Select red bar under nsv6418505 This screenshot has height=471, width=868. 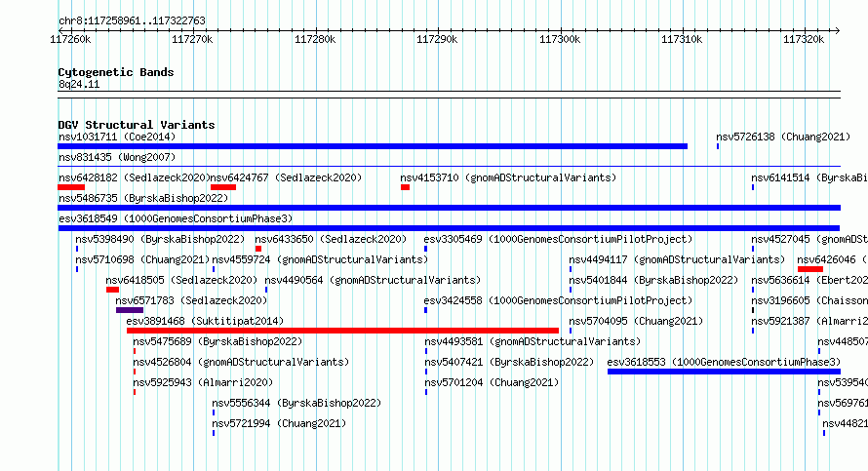point(112,290)
